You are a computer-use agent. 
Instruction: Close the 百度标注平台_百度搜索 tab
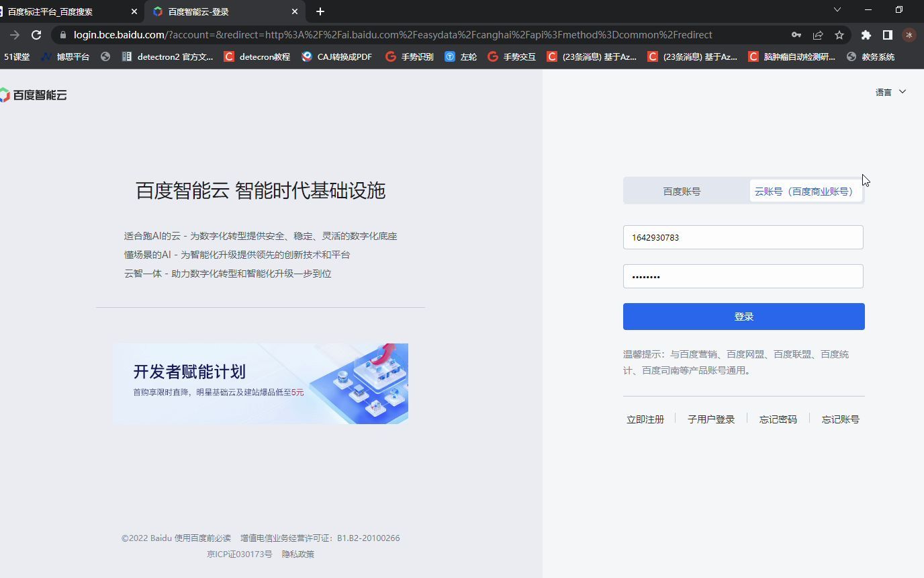[134, 11]
